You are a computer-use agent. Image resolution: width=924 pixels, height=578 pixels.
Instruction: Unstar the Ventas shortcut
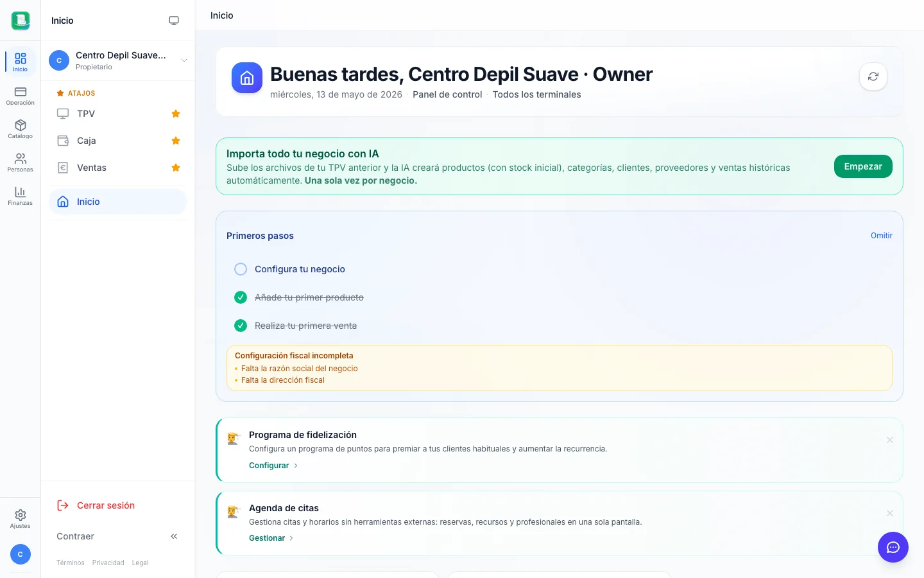[x=176, y=168]
